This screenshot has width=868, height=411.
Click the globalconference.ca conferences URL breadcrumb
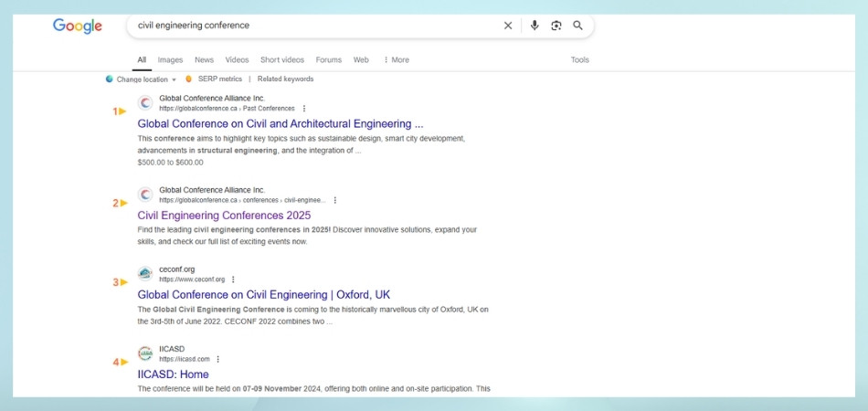[242, 200]
